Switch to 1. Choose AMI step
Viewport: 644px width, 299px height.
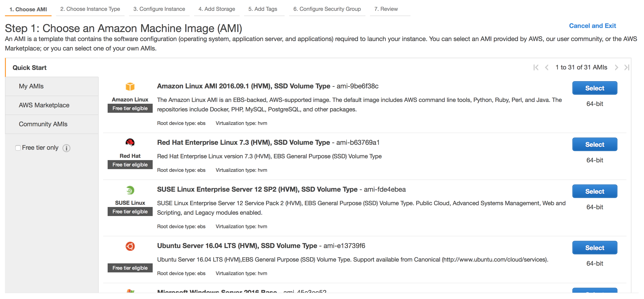coord(28,9)
